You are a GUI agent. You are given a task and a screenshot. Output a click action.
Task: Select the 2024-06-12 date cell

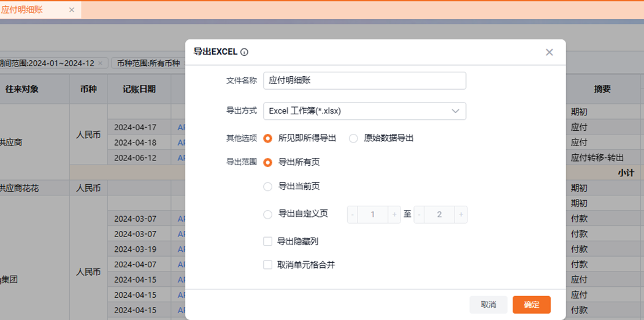(x=139, y=158)
